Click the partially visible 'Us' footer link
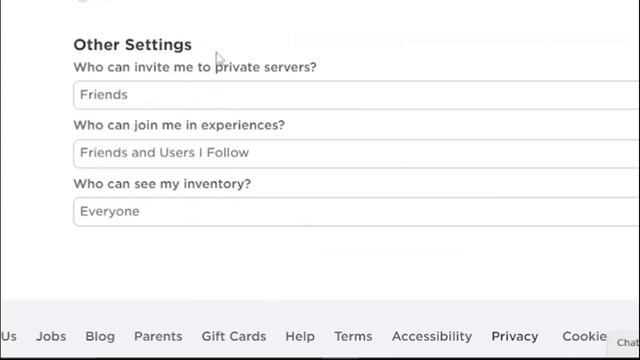The height and width of the screenshot is (360, 640). pos(9,336)
